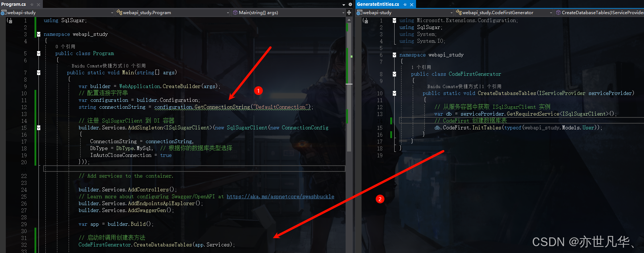Collapse the Main method block
644x253 pixels.
coord(38,72)
